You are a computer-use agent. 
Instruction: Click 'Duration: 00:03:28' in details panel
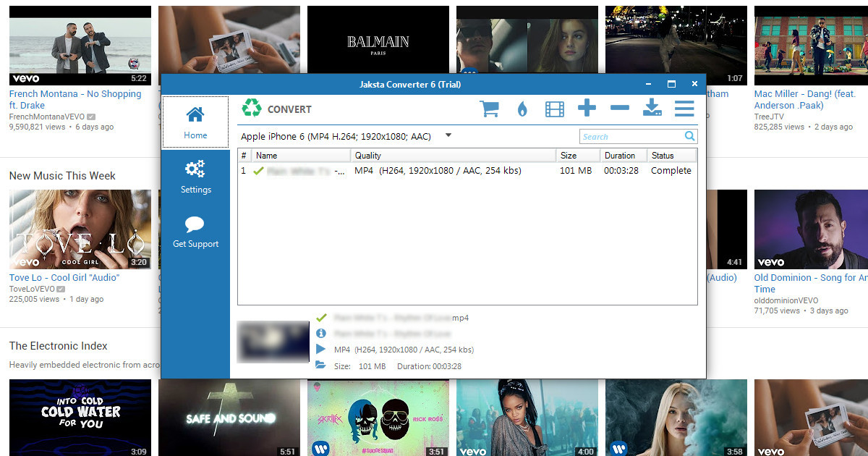click(430, 366)
